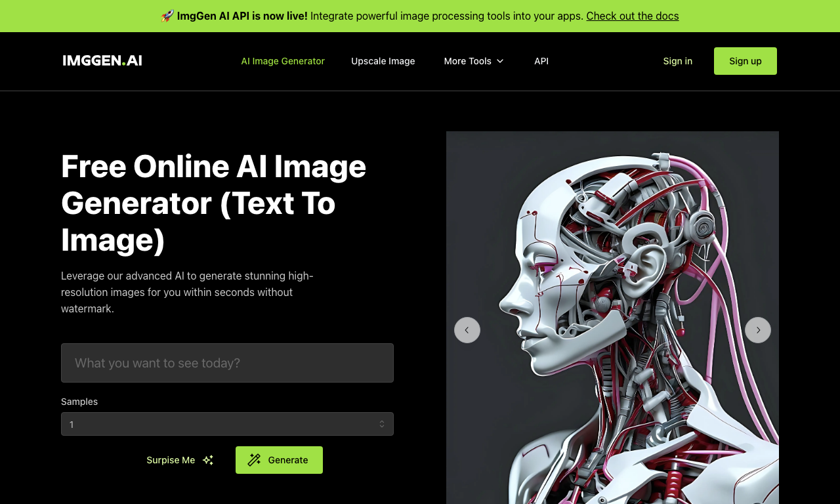Open the AI Image Generator page

coord(283,61)
